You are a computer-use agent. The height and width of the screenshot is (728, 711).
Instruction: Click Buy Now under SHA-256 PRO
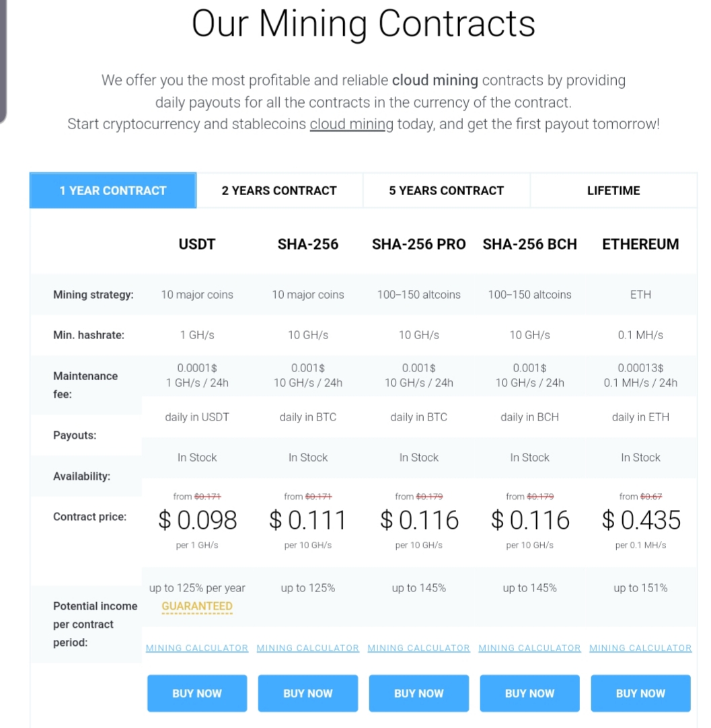(418, 693)
